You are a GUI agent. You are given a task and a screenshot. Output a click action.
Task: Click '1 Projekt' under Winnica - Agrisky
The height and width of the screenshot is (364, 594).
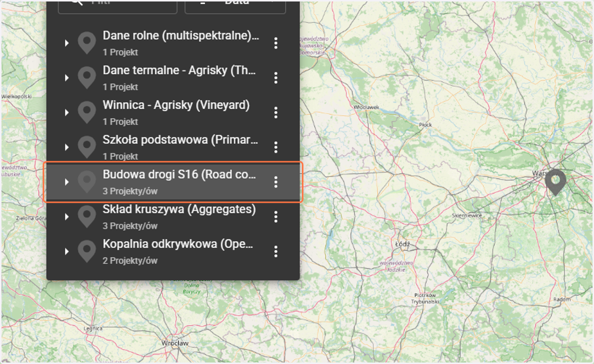pos(120,121)
